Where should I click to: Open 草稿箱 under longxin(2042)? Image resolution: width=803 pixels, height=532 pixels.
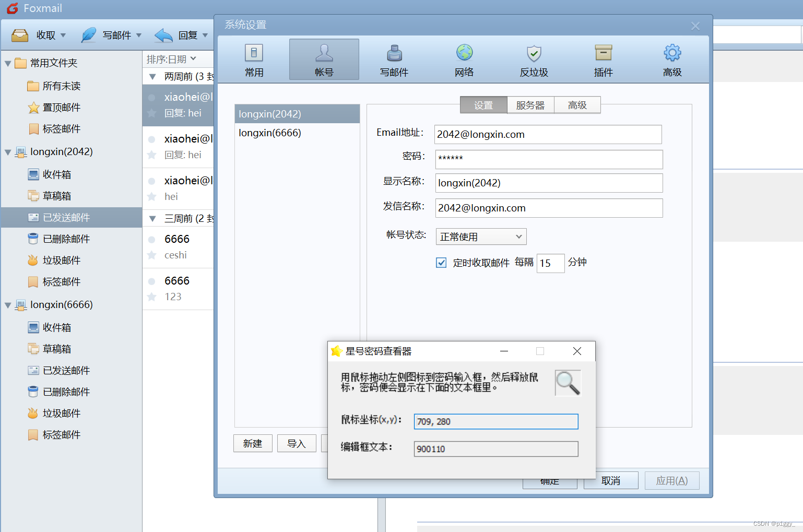49,196
